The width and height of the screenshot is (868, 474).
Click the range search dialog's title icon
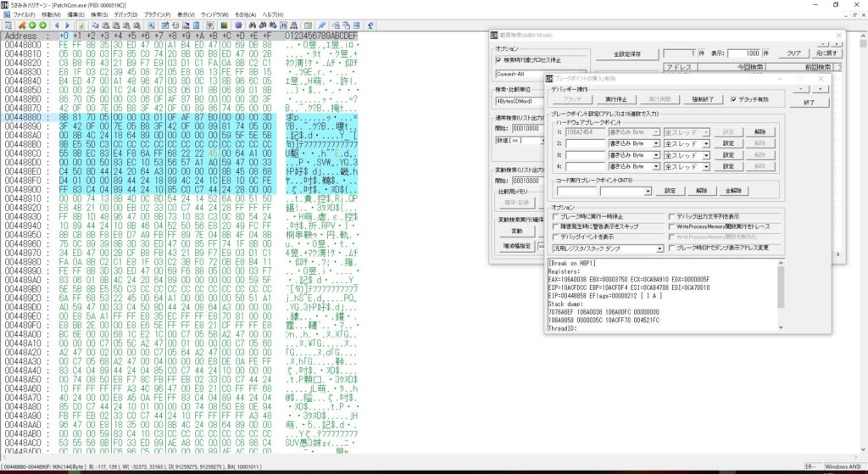click(494, 36)
